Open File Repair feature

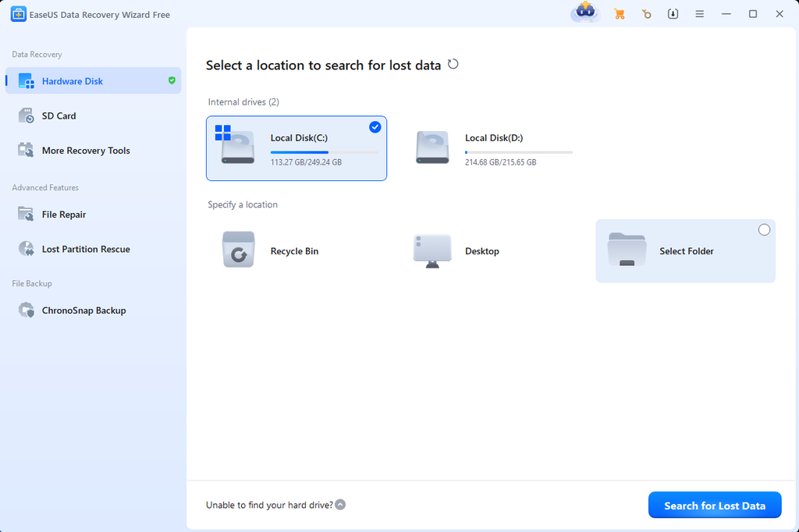[x=94, y=215]
